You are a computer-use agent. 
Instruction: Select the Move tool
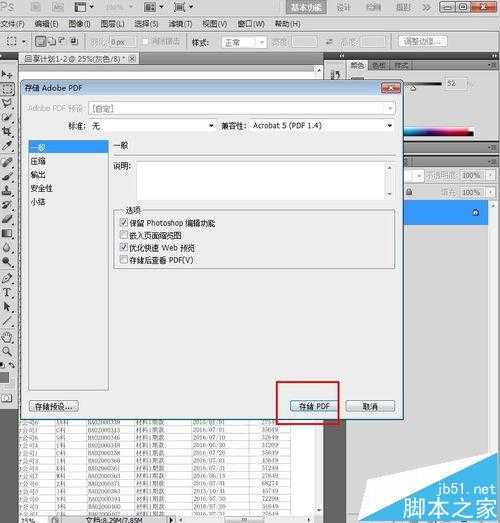coord(7,74)
